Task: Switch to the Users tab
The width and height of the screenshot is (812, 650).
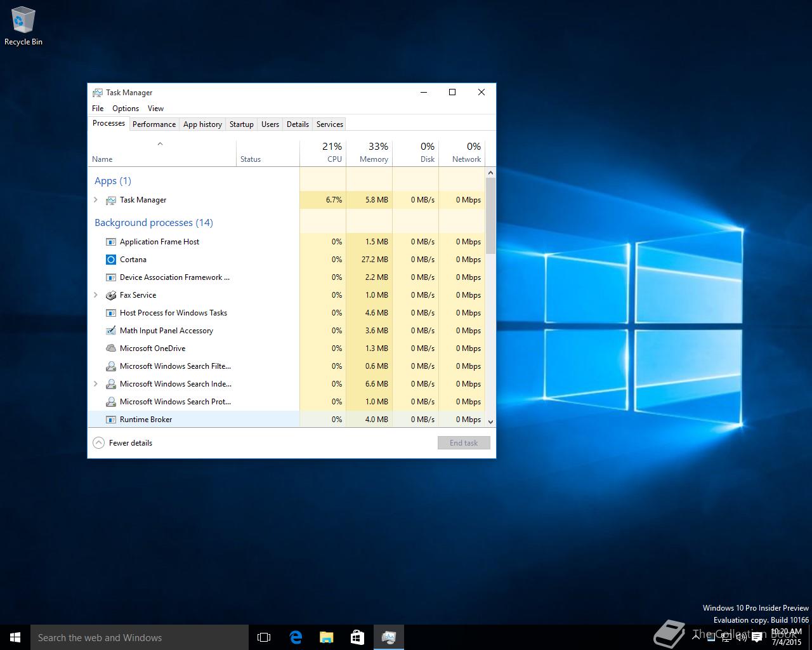Action: (270, 124)
